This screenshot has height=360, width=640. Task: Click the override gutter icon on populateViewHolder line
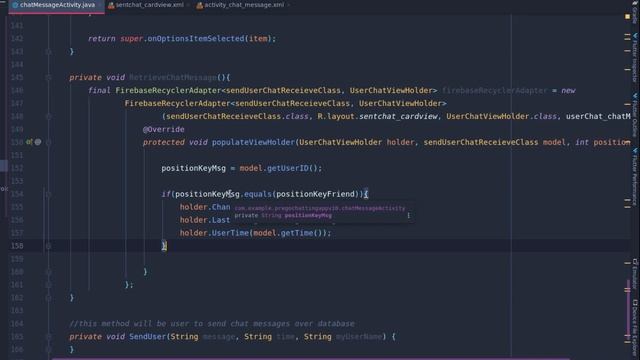tap(29, 142)
